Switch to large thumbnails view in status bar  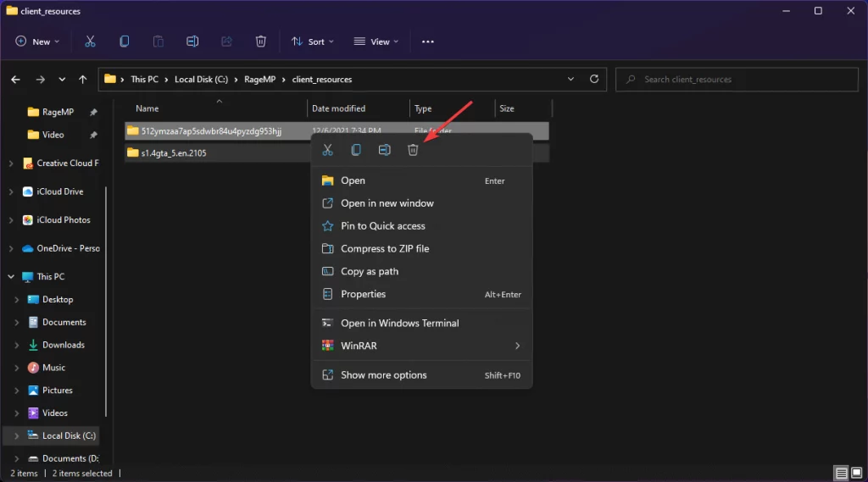[x=856, y=474]
